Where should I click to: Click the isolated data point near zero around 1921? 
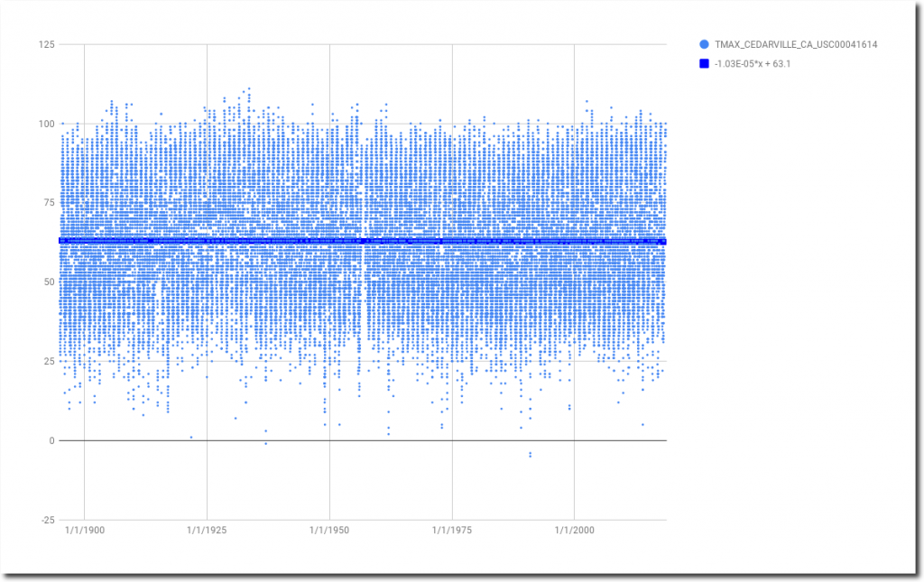(191, 438)
